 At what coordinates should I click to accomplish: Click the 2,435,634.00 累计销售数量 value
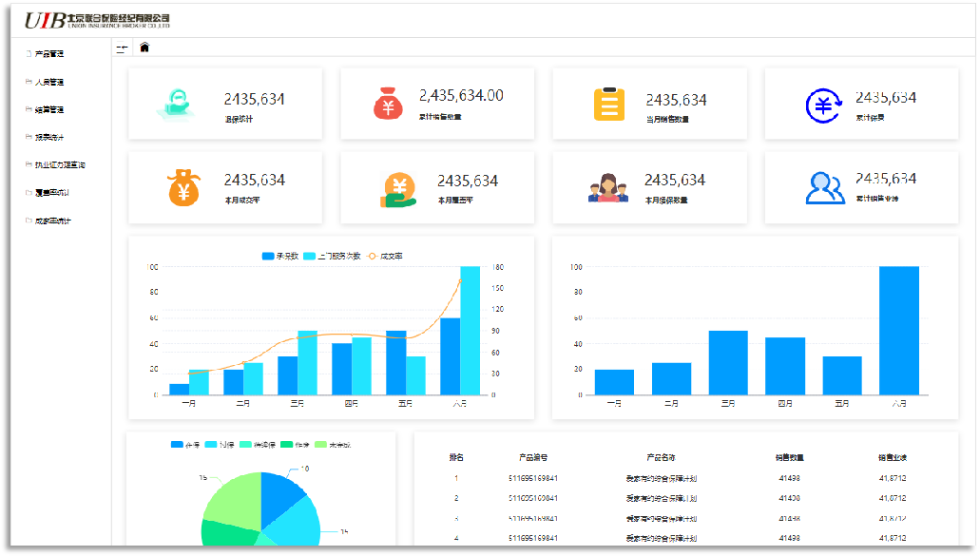point(461,96)
